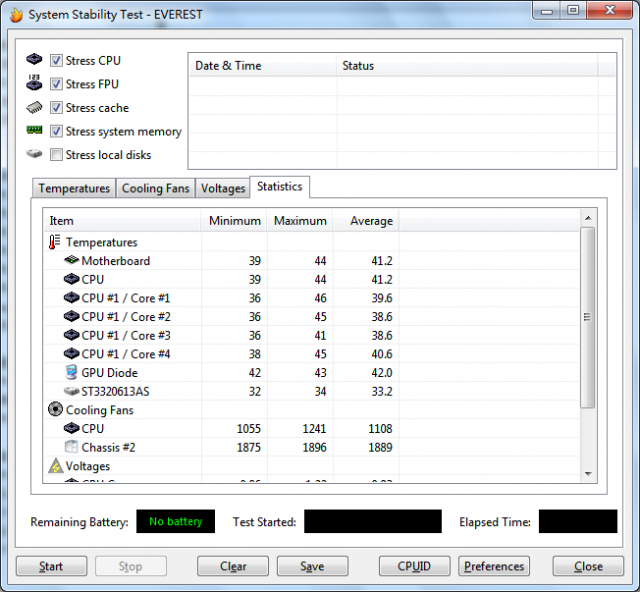Click the statistics list scroll down arrow

tap(588, 474)
